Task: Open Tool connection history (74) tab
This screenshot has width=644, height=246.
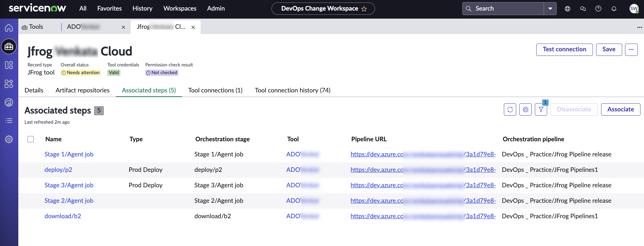Action: 293,90
